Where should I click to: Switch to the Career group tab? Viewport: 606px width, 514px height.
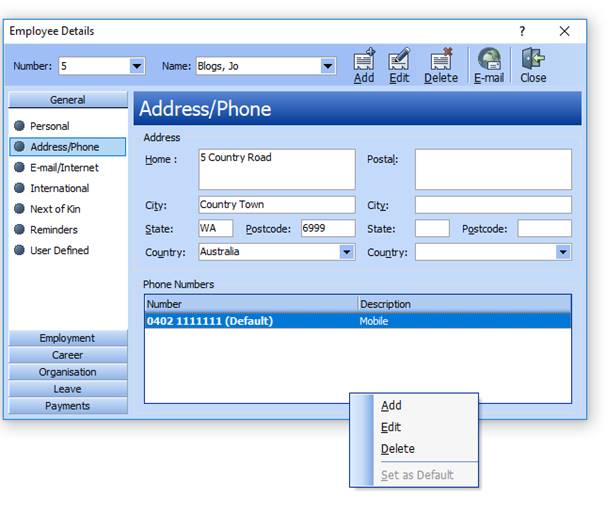coord(68,355)
